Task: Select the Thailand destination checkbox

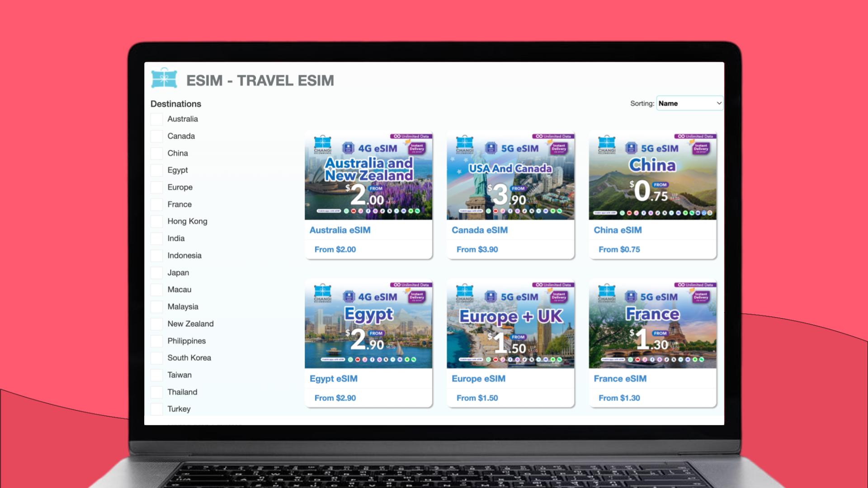Action: [x=156, y=392]
